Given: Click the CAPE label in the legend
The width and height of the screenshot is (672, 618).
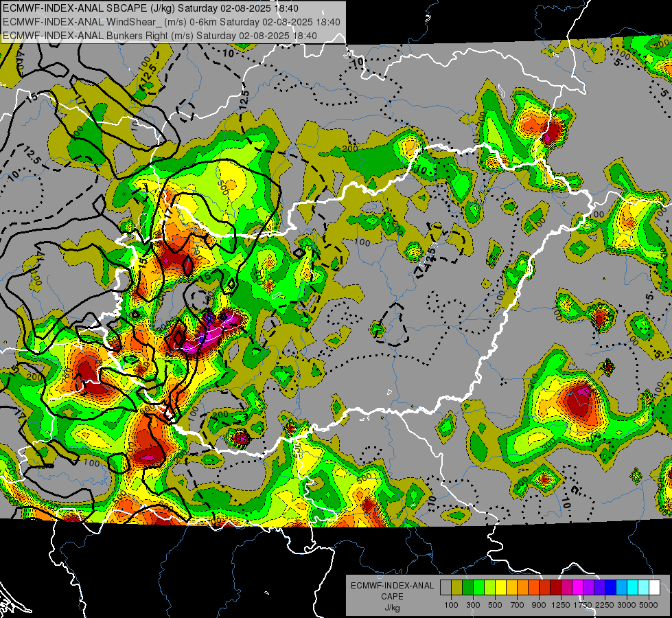Looking at the screenshot, I should pyautogui.click(x=392, y=597).
